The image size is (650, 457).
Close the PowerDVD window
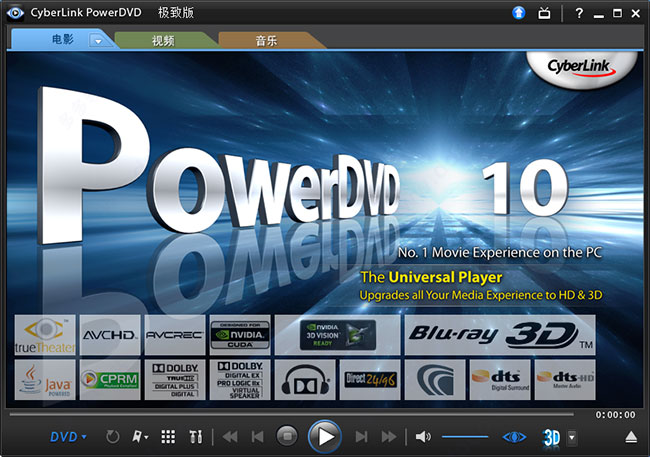(x=636, y=14)
